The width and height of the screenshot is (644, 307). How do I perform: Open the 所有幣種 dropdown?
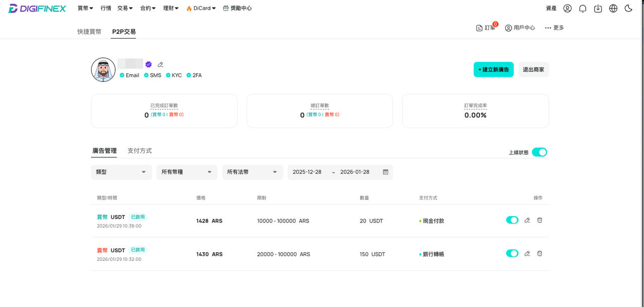[187, 172]
